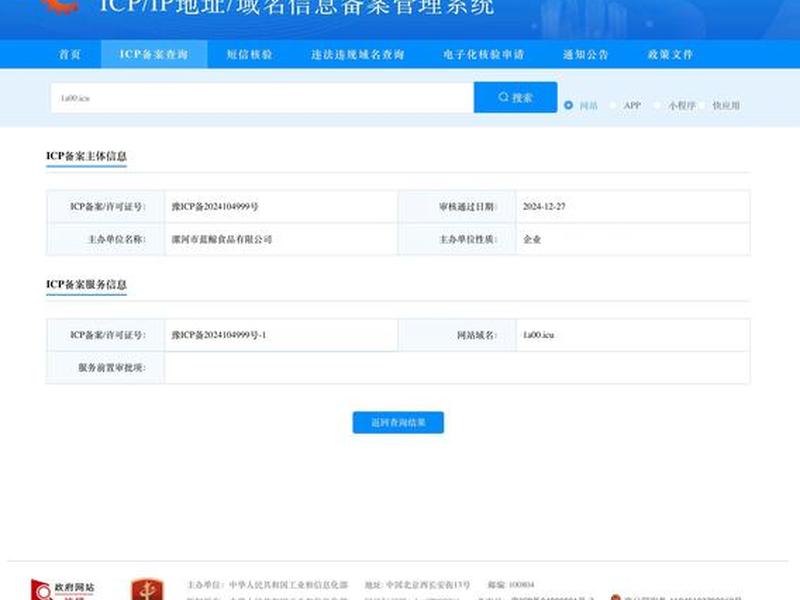Click the 服务前置审批项 label cell
The image size is (800, 600).
pyautogui.click(x=106, y=367)
